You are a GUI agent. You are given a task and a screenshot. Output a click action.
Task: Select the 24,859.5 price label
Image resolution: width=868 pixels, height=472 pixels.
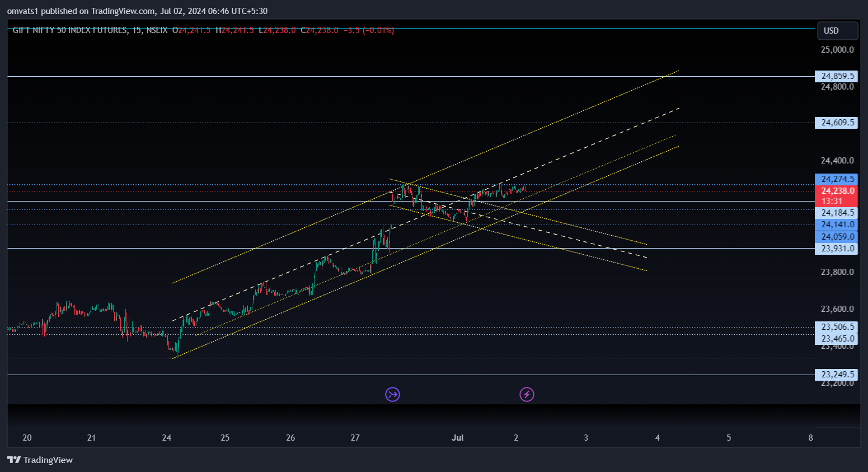tap(837, 76)
